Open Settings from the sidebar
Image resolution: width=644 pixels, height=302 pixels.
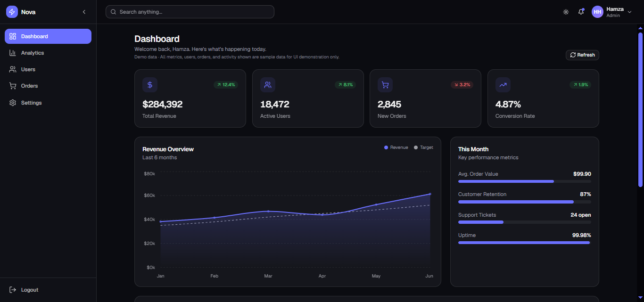(48, 103)
